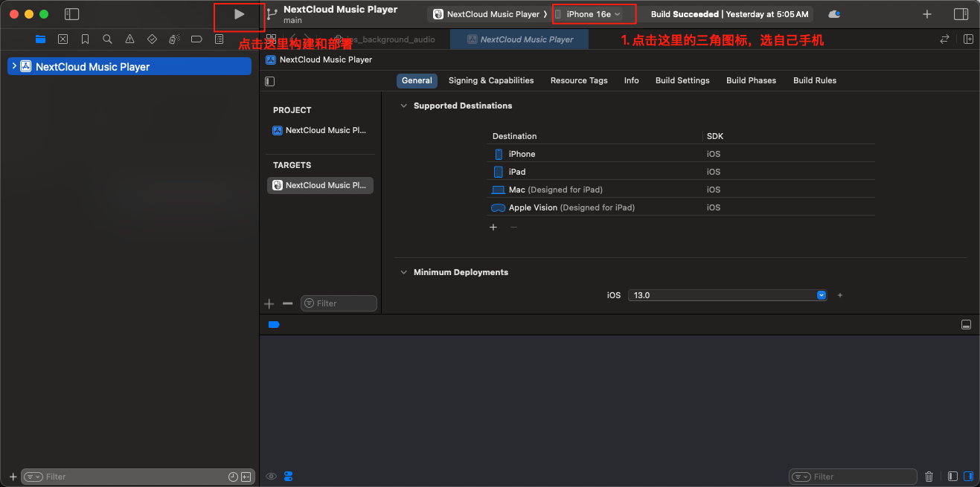Click the Run button to build and deploy
This screenshot has width=980, height=487.
pos(239,14)
